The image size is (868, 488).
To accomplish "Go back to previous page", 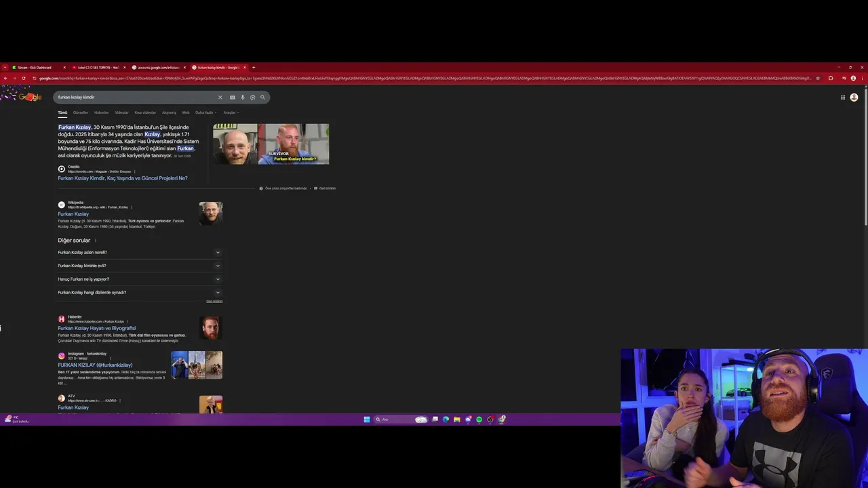I will click(x=5, y=78).
